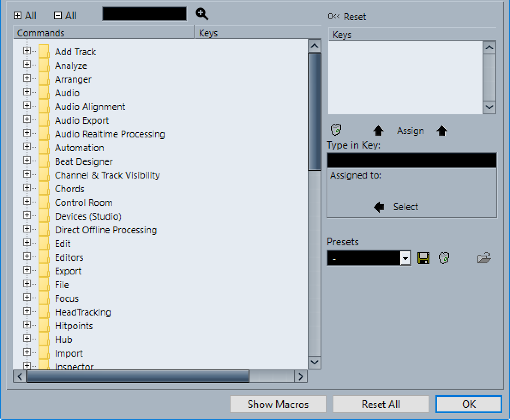Click the Reset key commands icon
This screenshot has height=420, width=510.
(334, 17)
